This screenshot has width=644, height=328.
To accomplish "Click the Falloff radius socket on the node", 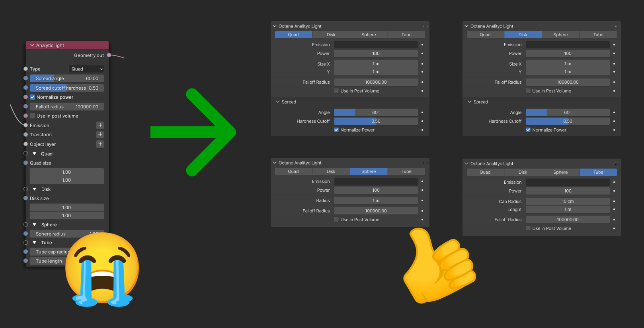I will pyautogui.click(x=25, y=106).
